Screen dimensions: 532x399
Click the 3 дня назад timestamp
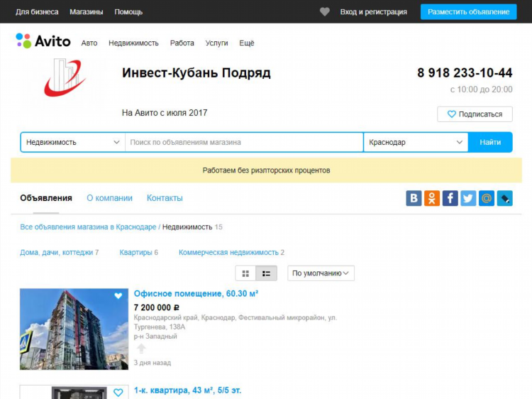coord(153,363)
